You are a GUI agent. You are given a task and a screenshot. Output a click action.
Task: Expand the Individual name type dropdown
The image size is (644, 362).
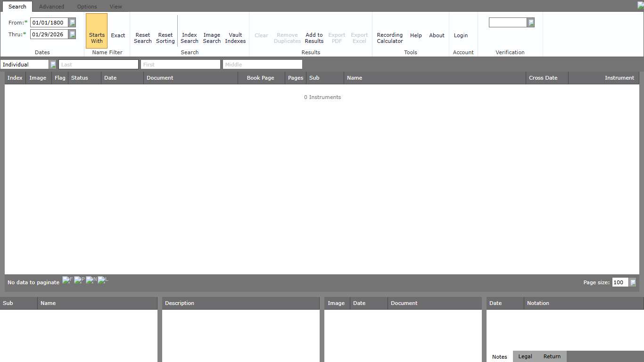point(53,65)
